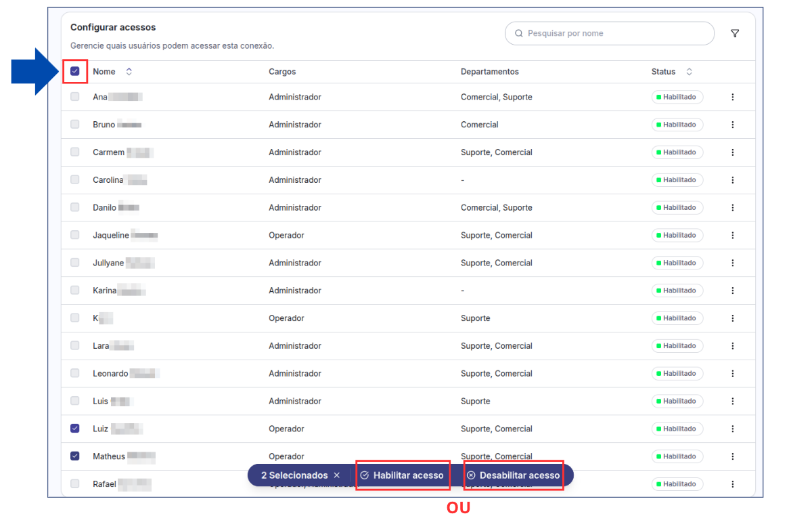This screenshot has width=812, height=518.
Task: Click the Cargos column header
Action: tap(282, 72)
